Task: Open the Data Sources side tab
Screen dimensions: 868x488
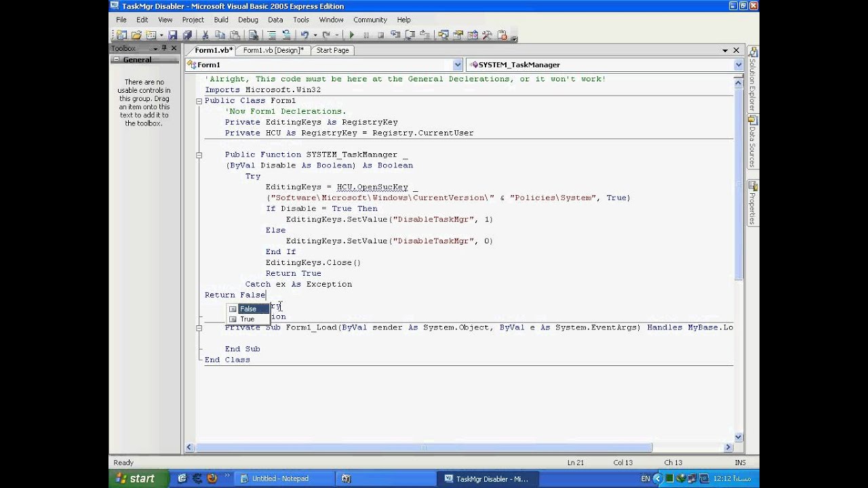Action: pos(752,142)
